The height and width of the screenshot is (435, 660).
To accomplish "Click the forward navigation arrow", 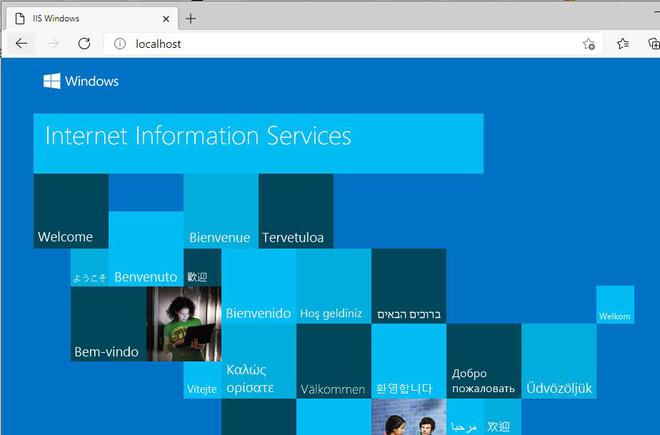I will [53, 43].
